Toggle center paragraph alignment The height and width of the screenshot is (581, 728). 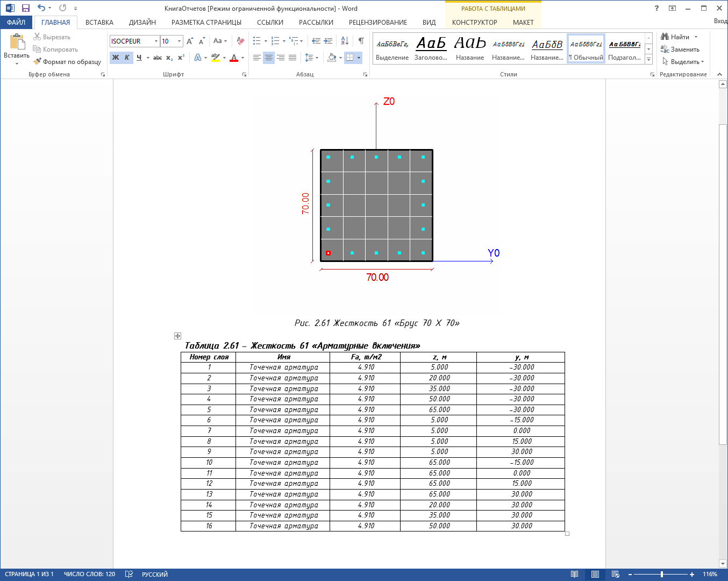269,58
